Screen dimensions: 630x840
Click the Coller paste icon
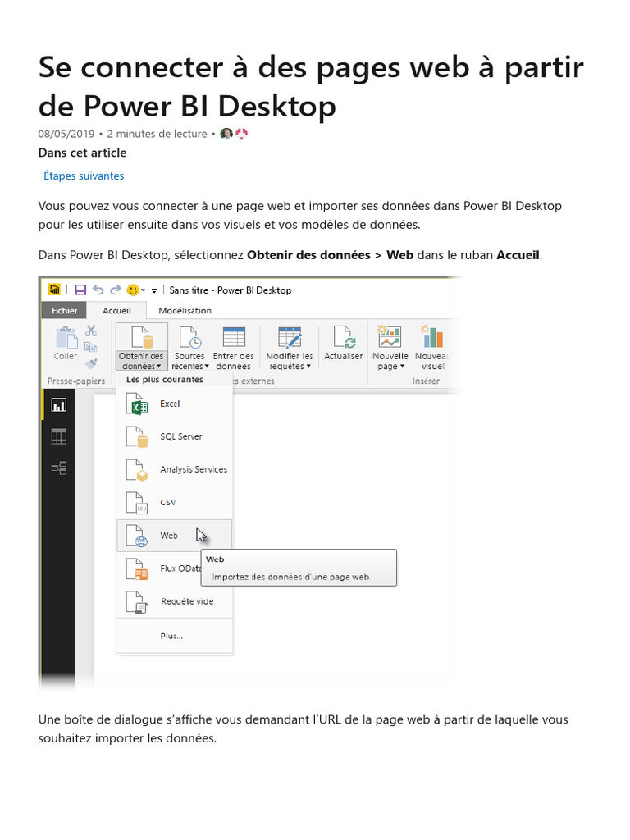click(x=66, y=338)
